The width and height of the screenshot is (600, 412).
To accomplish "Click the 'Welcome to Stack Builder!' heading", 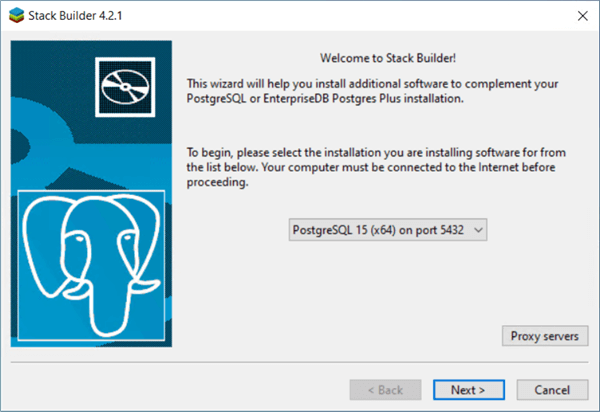I will click(388, 58).
